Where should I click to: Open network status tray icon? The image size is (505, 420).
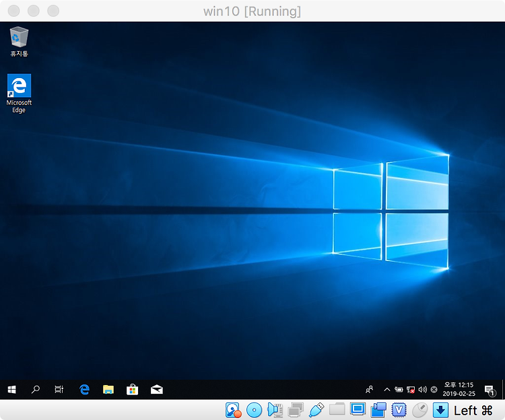[411, 390]
